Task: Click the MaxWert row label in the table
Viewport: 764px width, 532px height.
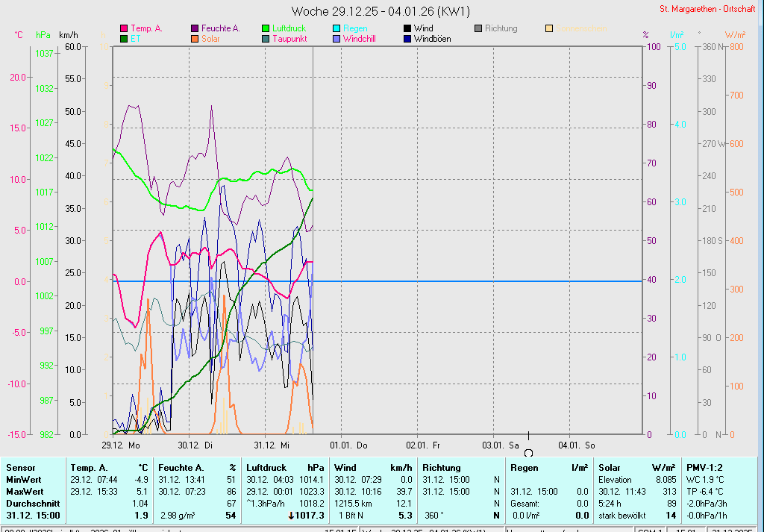Action: click(x=24, y=492)
